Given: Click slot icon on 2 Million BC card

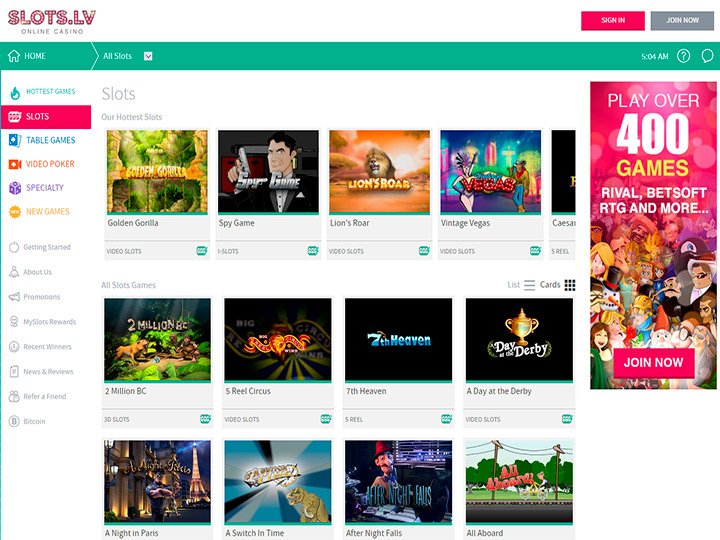Looking at the screenshot, I should point(205,419).
